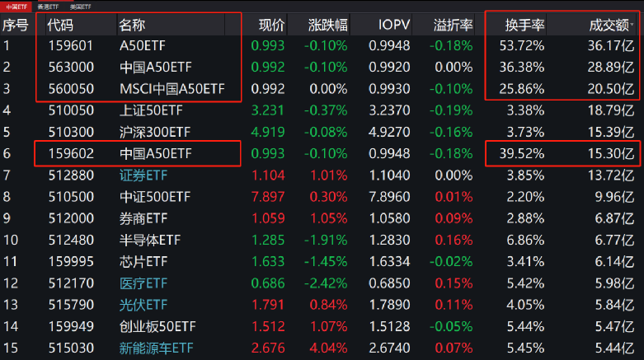
Task: Open the 证券ETF link
Action: (x=143, y=175)
